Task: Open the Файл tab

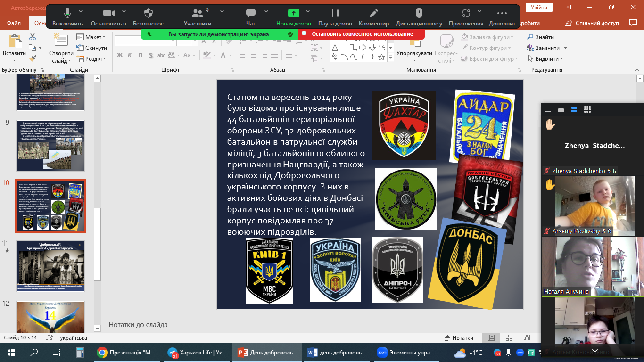Action: tap(14, 23)
